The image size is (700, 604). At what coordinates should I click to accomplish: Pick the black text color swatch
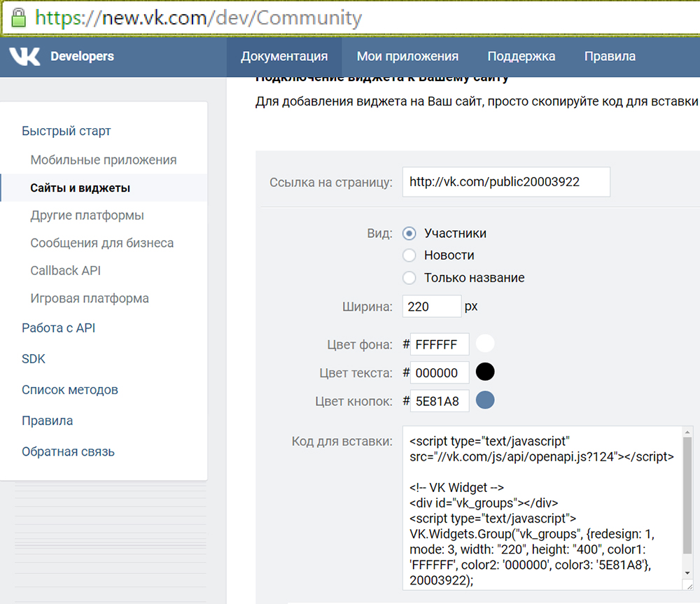pyautogui.click(x=485, y=372)
